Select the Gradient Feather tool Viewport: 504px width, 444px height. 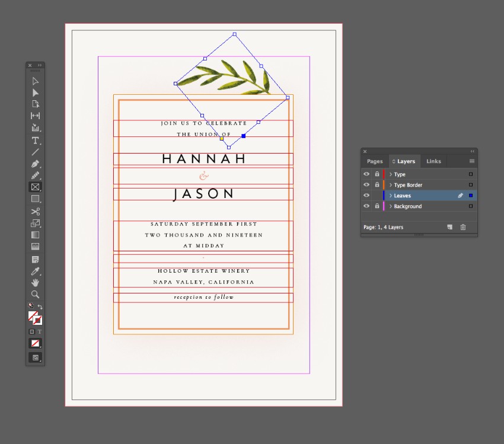point(36,247)
